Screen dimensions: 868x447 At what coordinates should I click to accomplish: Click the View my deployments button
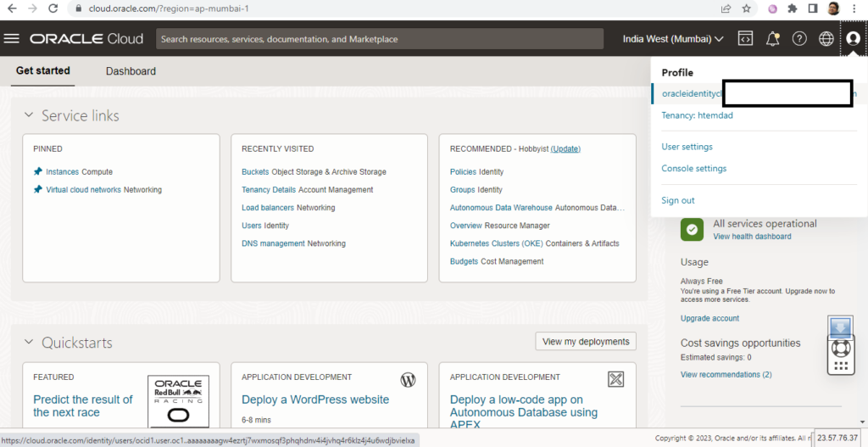tap(586, 342)
